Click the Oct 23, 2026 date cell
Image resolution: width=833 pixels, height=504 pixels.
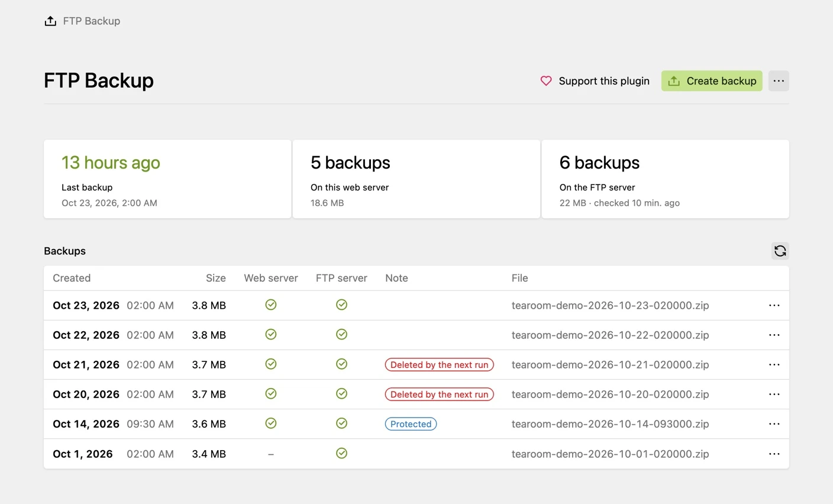pos(86,305)
